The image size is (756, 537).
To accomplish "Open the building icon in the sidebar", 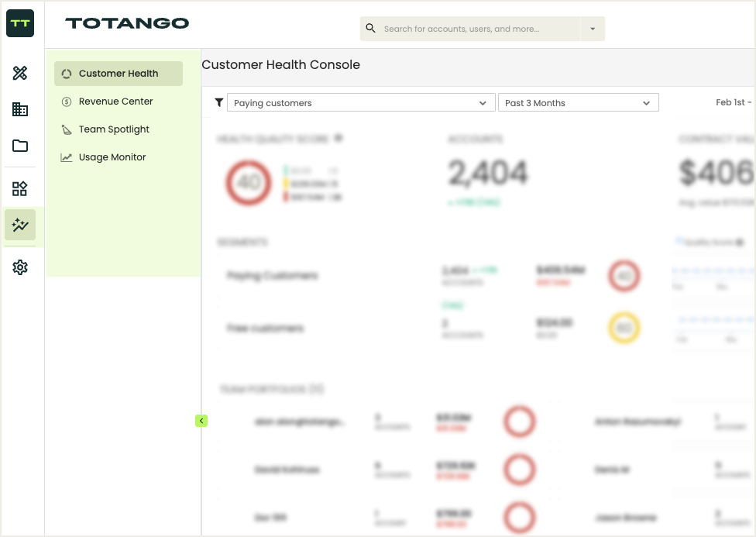I will 20,109.
